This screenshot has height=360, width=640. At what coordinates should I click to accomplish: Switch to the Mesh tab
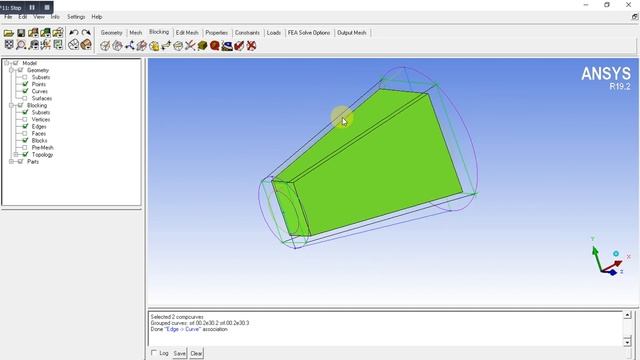(136, 33)
